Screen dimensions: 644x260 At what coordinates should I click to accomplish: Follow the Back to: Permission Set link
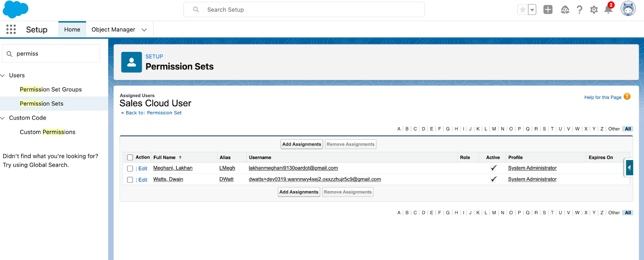[154, 113]
